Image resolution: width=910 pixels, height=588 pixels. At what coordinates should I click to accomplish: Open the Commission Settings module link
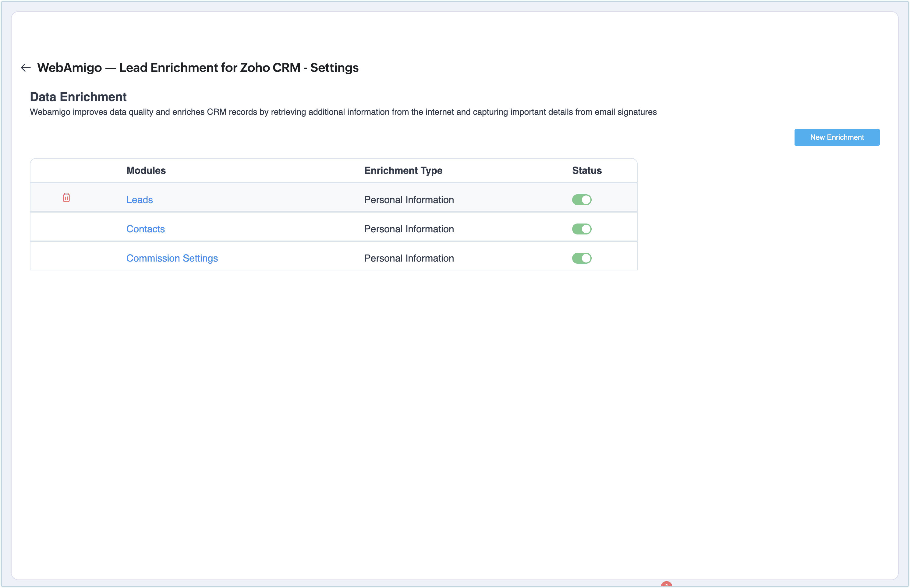[172, 259]
